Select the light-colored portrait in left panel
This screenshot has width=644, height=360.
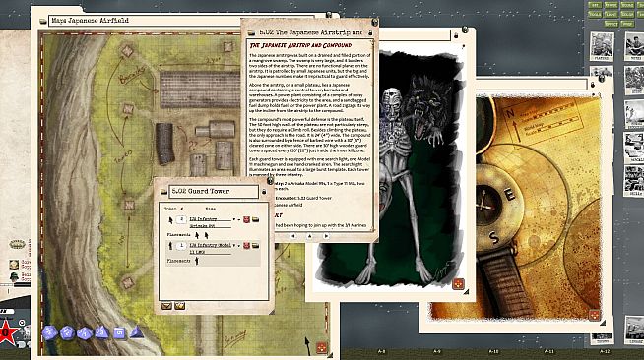tap(14, 264)
